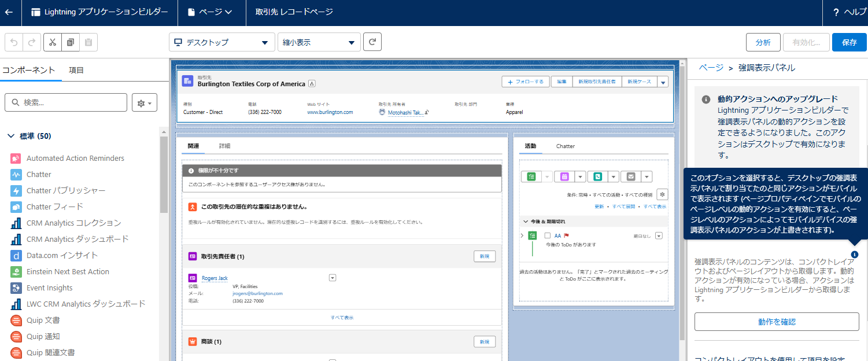Select the Event Insights component
868x361 pixels.
click(50, 288)
